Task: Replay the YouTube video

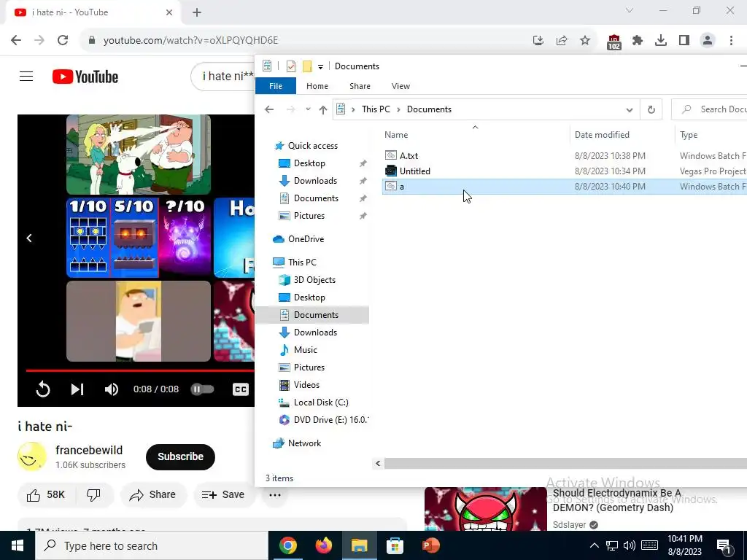Action: click(x=43, y=389)
